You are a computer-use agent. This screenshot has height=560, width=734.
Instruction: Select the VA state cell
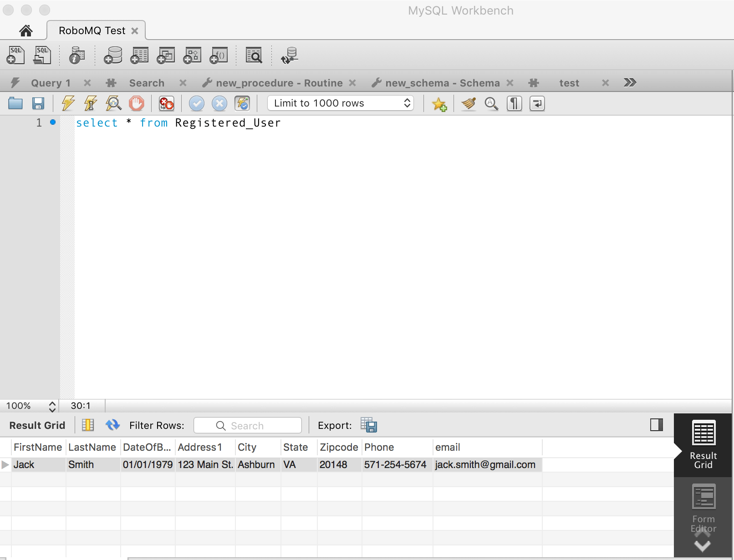pyautogui.click(x=299, y=465)
